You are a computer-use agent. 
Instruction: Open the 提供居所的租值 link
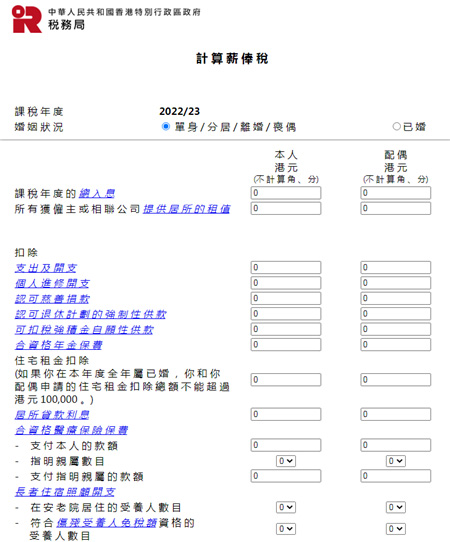(x=187, y=209)
